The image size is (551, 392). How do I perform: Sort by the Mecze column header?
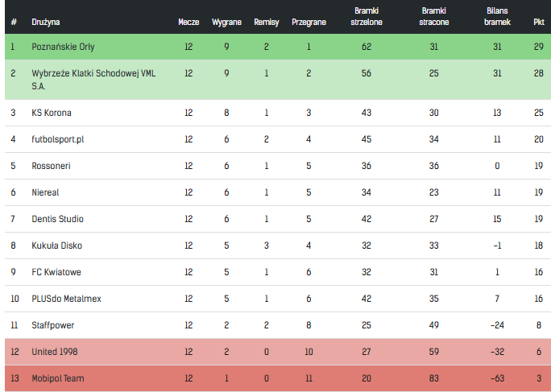click(x=188, y=22)
